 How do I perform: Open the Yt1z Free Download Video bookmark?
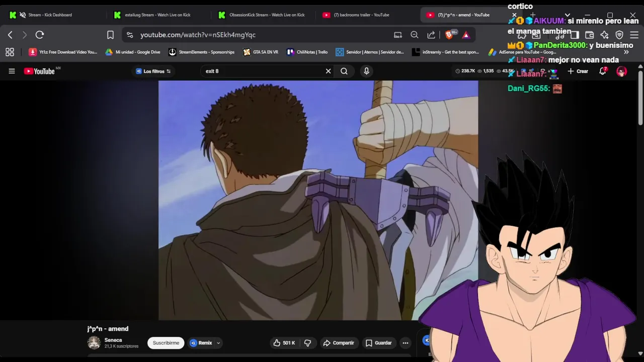(x=63, y=52)
